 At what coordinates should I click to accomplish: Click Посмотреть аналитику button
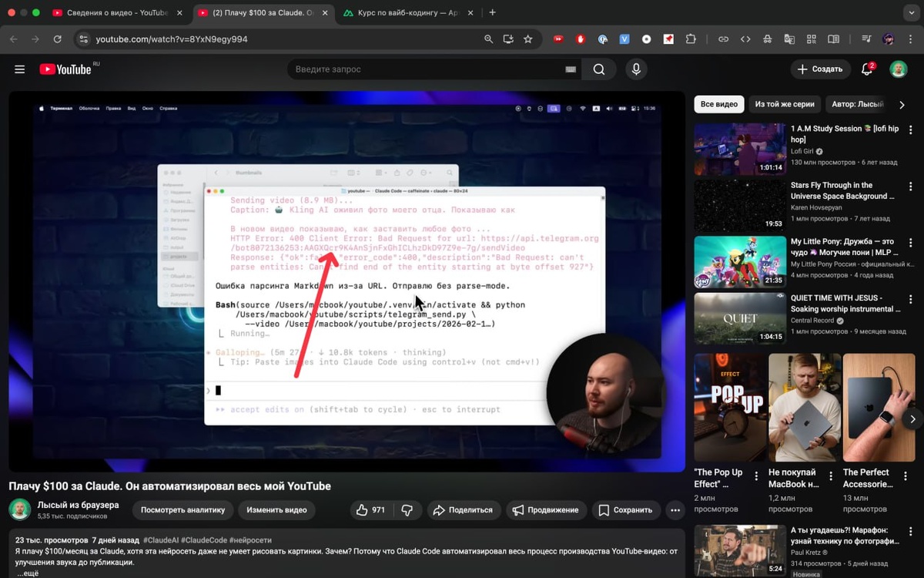point(182,510)
